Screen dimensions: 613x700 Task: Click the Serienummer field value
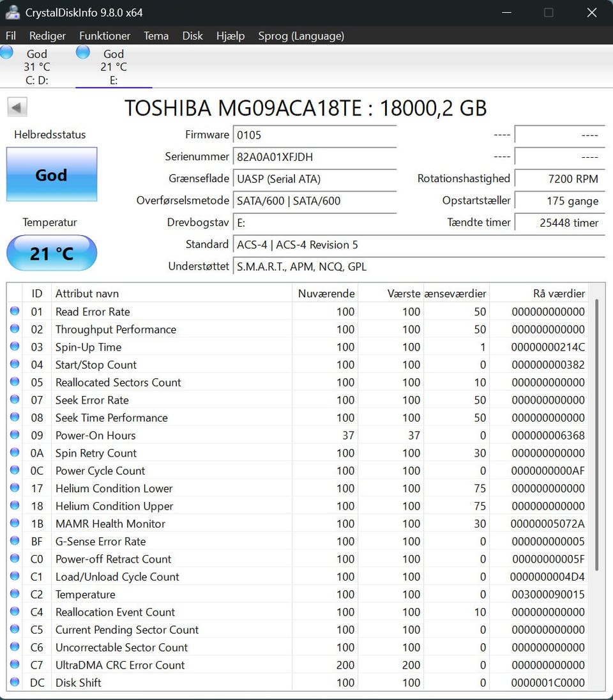pos(314,157)
